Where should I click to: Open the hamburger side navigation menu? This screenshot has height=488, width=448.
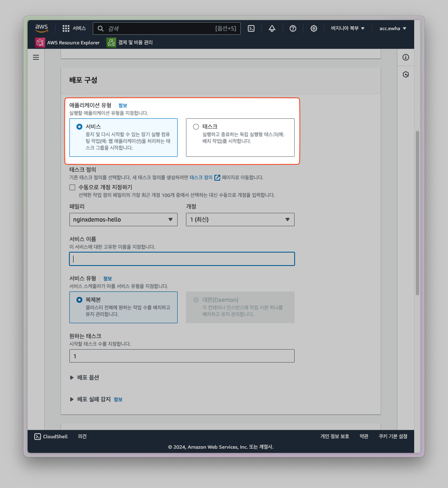(36, 57)
